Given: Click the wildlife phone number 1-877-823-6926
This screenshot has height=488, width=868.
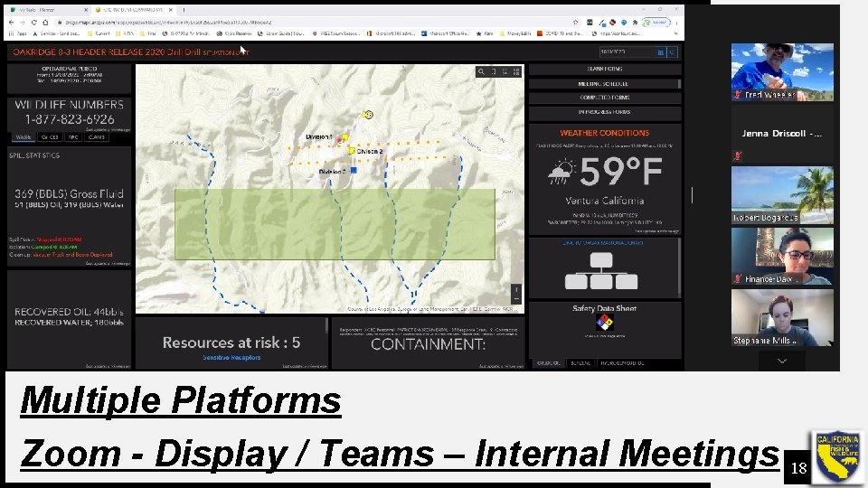Looking at the screenshot, I should [x=70, y=119].
